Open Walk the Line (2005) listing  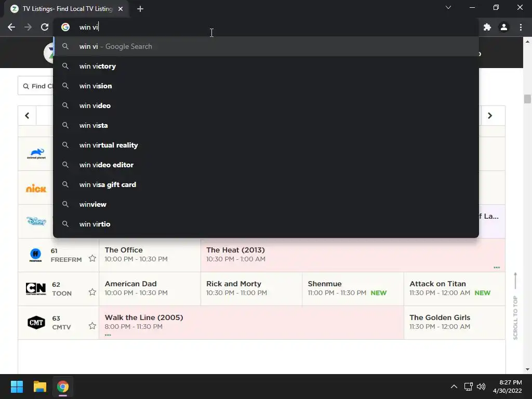point(251,322)
